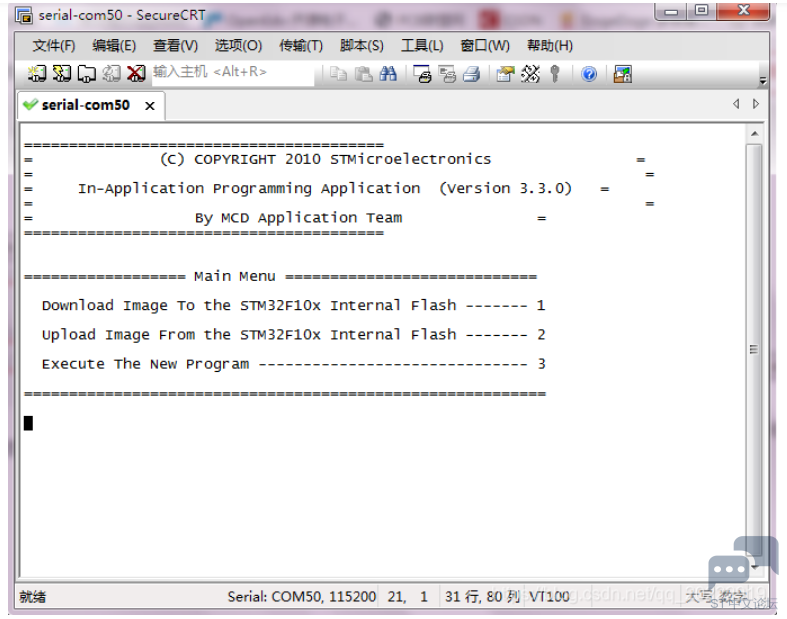Click the left tab scroll arrow
The height and width of the screenshot is (619, 787).
coord(736,104)
